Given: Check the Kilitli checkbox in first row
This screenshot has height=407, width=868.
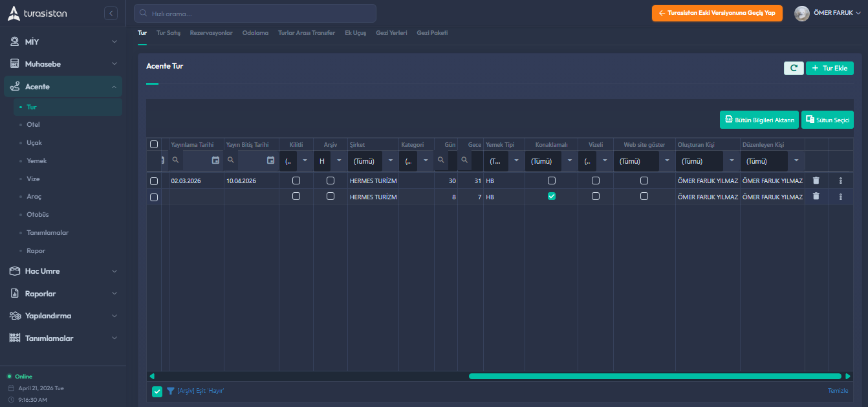Looking at the screenshot, I should pyautogui.click(x=296, y=181).
